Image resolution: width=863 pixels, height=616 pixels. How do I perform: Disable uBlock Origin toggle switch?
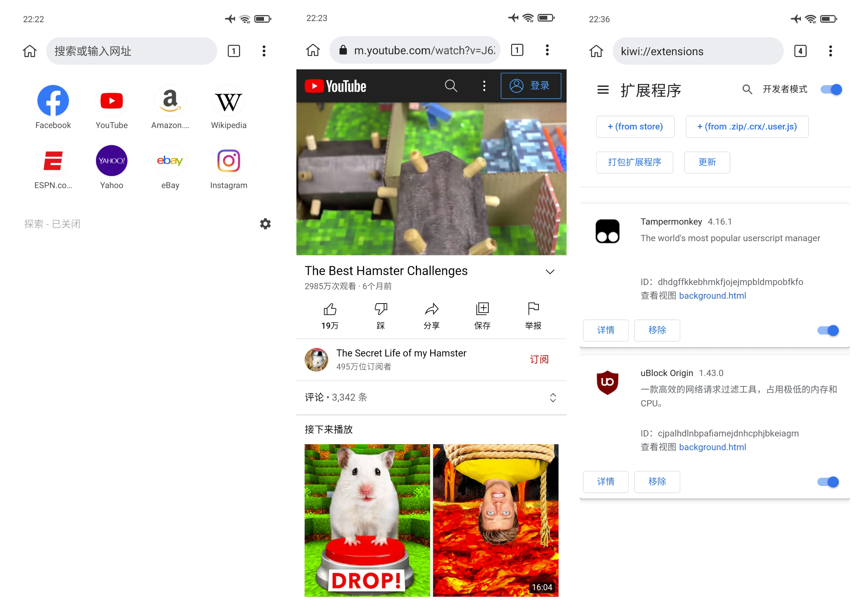[x=828, y=482]
